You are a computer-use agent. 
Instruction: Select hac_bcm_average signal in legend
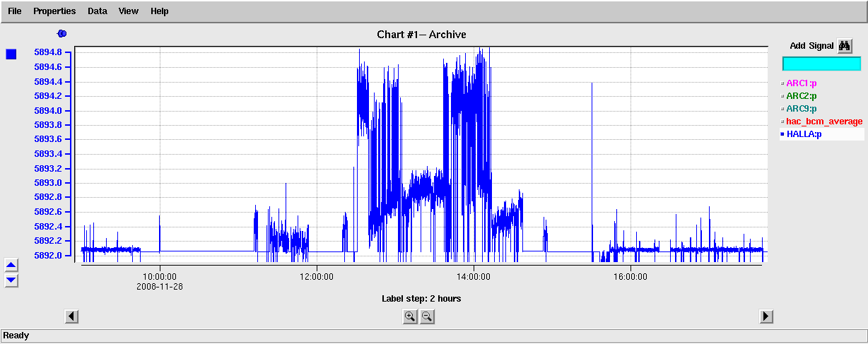(x=824, y=121)
